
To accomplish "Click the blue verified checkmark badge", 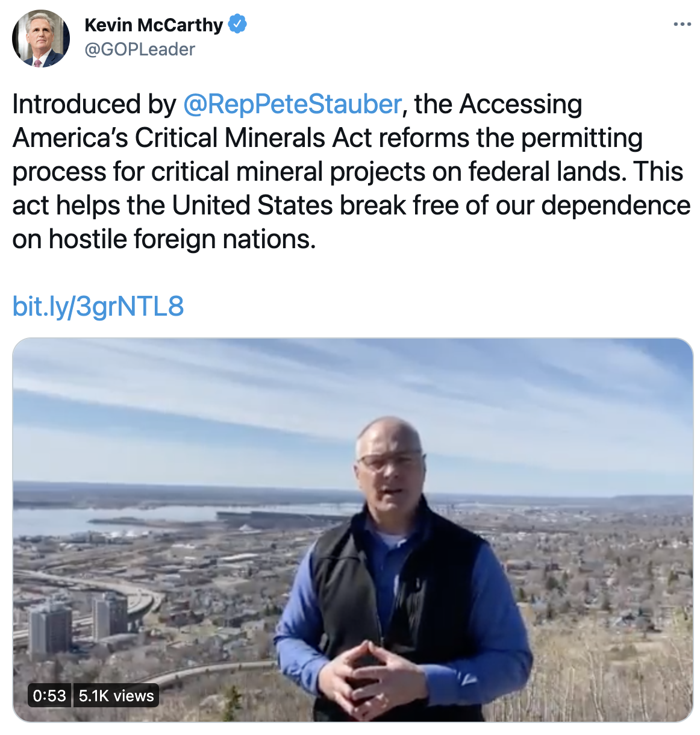I will pos(237,25).
